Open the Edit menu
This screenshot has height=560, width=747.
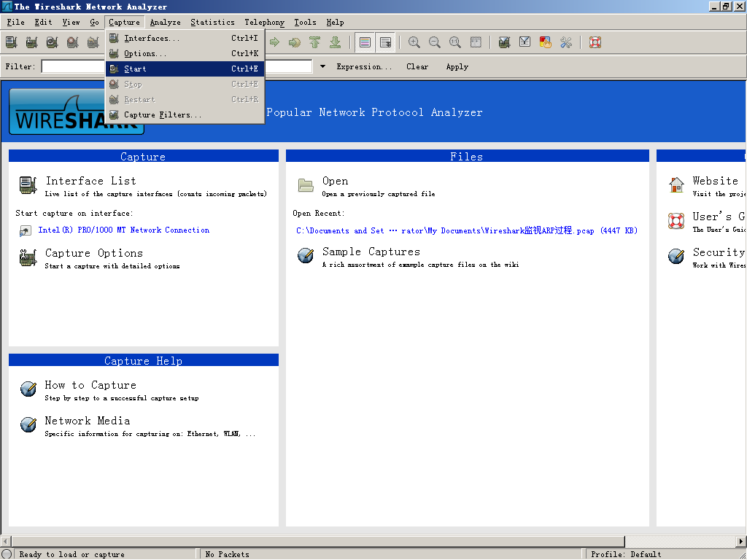[43, 22]
